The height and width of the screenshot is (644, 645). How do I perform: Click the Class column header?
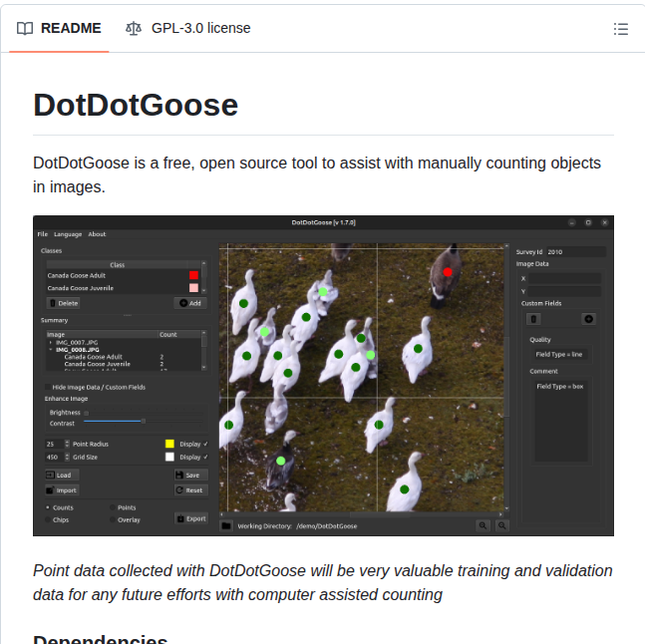coord(118,265)
